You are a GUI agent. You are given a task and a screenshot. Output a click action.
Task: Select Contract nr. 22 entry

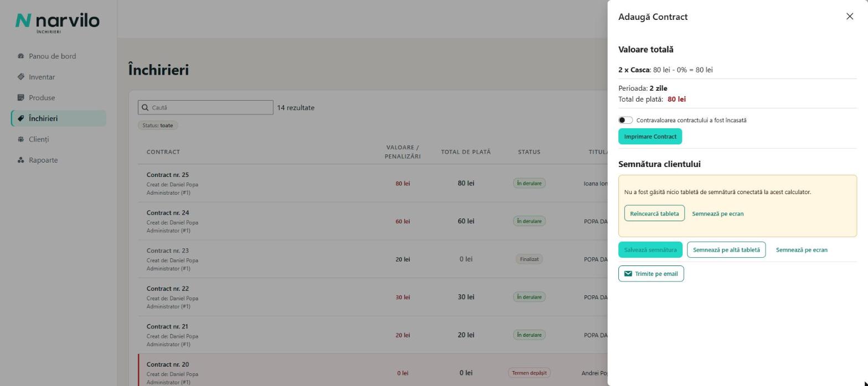click(x=373, y=297)
